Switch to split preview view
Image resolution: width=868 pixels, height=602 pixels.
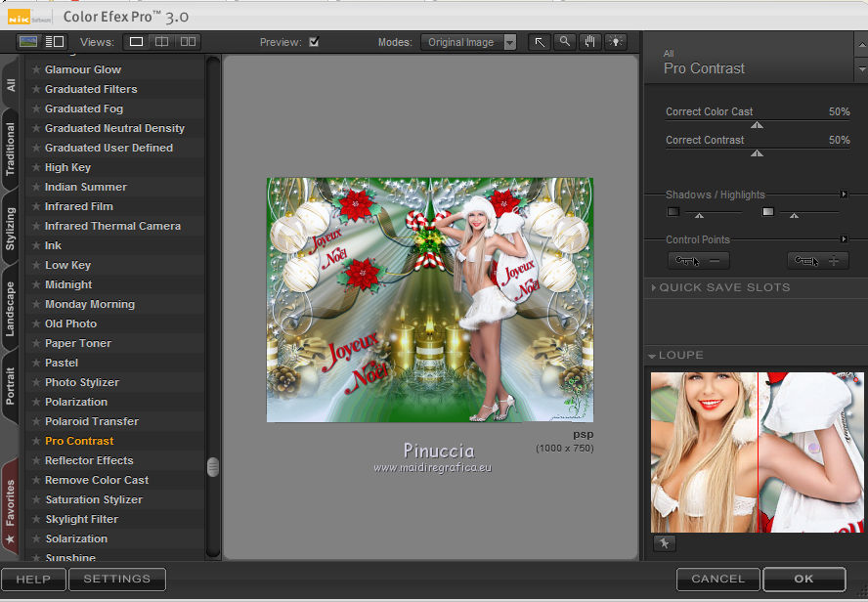point(161,42)
